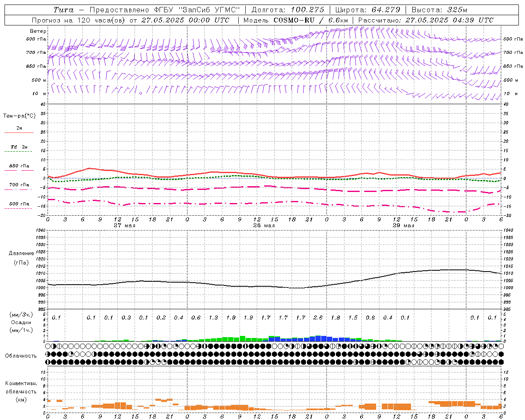Click the 27 мая date label
This screenshot has height=420, width=525.
[x=124, y=226]
